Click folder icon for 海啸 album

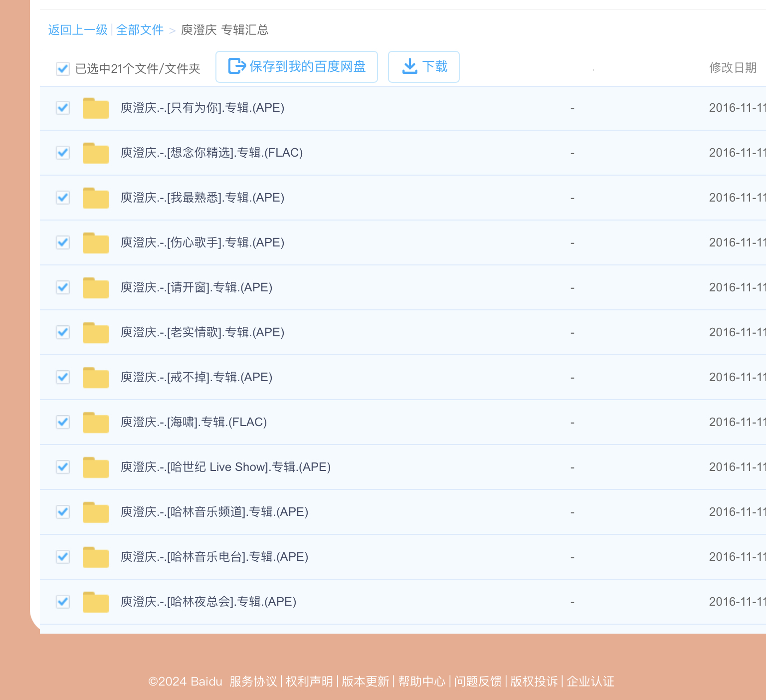(x=96, y=423)
